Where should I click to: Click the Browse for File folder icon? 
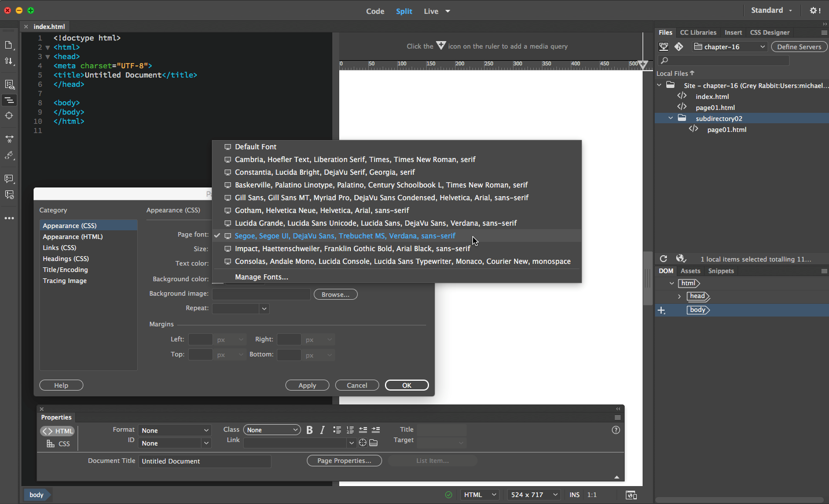(x=373, y=443)
